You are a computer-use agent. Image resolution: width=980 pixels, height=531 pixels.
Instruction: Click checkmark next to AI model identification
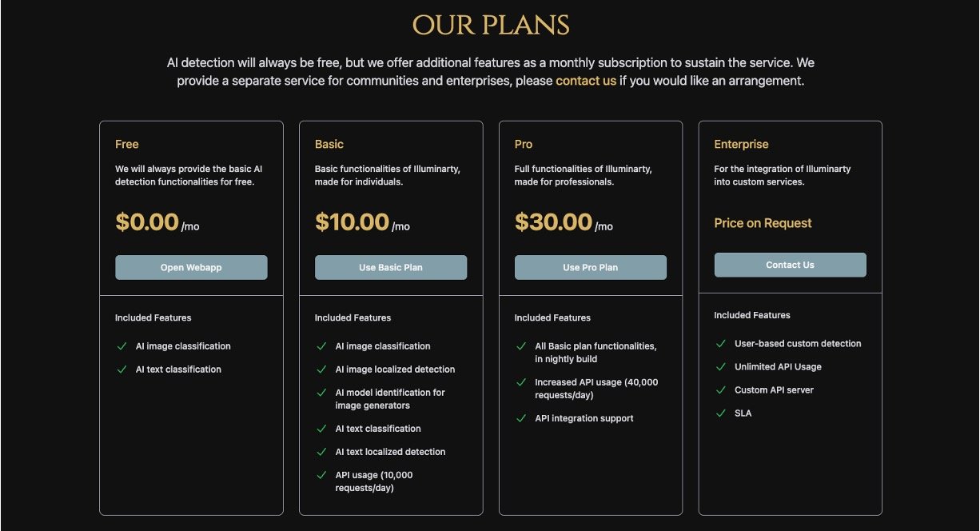(x=322, y=393)
